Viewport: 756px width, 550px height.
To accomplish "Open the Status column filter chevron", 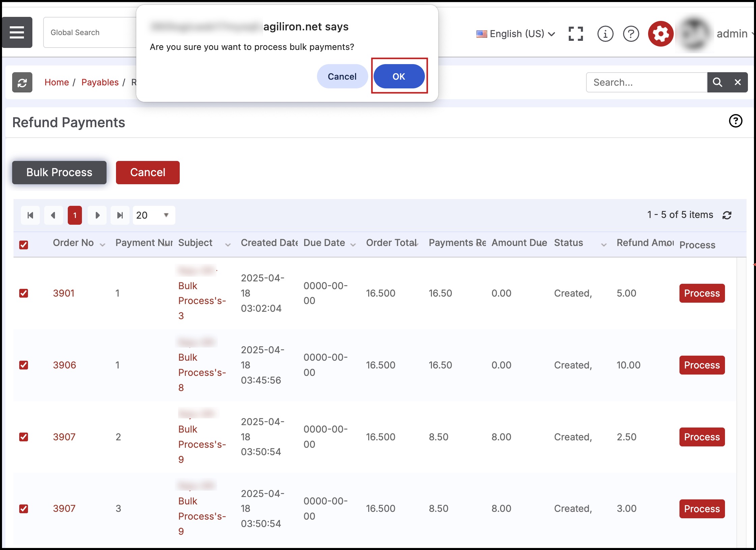I will [x=604, y=245].
